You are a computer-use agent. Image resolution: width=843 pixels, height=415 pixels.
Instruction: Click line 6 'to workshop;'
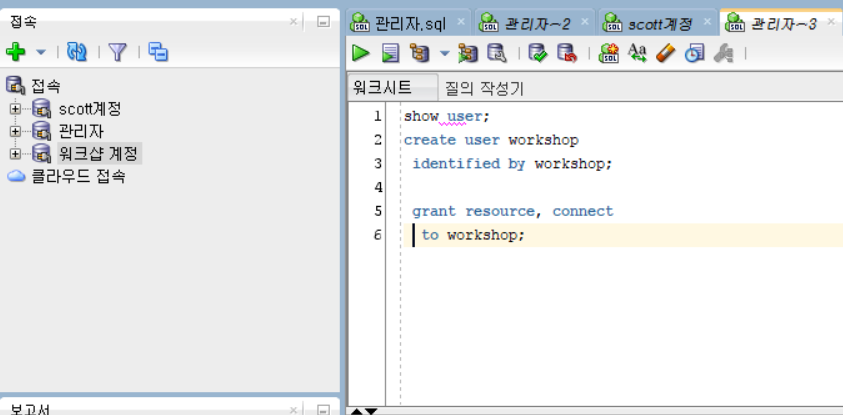click(x=473, y=235)
